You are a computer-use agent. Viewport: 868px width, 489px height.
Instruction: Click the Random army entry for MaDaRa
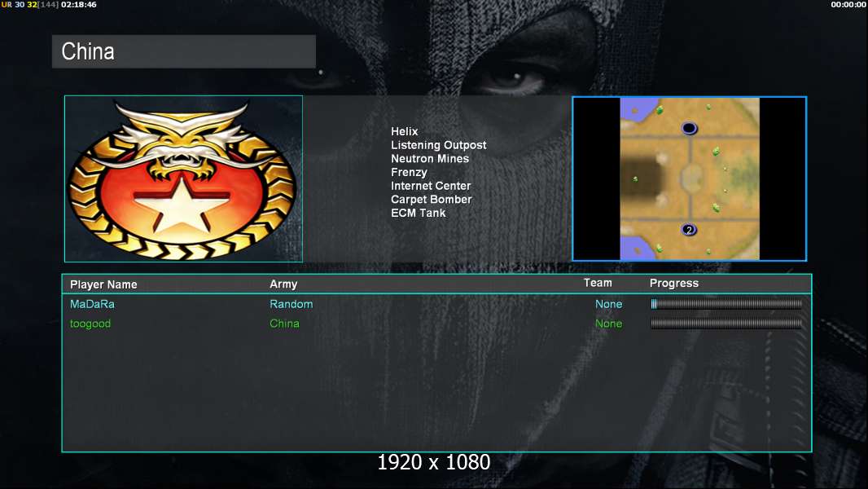click(292, 304)
